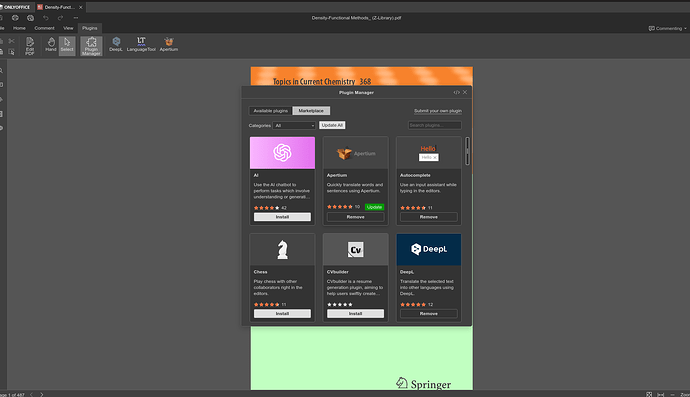Activate the Select cursor tool
Viewport: 690px width, 397px height.
click(x=67, y=45)
